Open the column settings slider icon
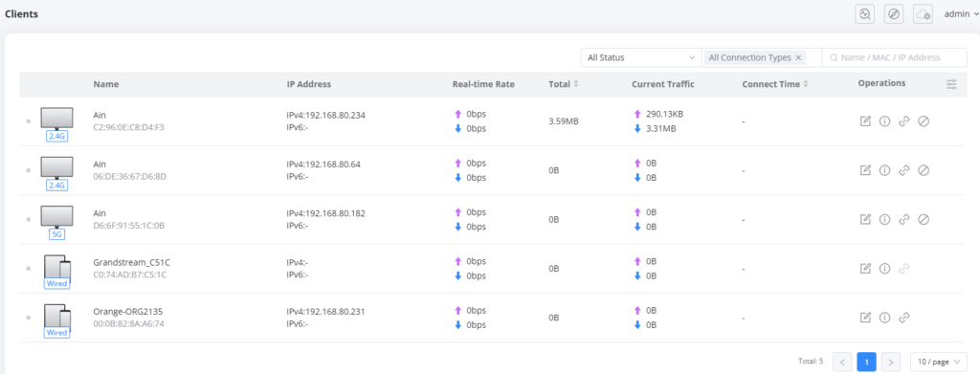Image resolution: width=980 pixels, height=374 pixels. 951,84
